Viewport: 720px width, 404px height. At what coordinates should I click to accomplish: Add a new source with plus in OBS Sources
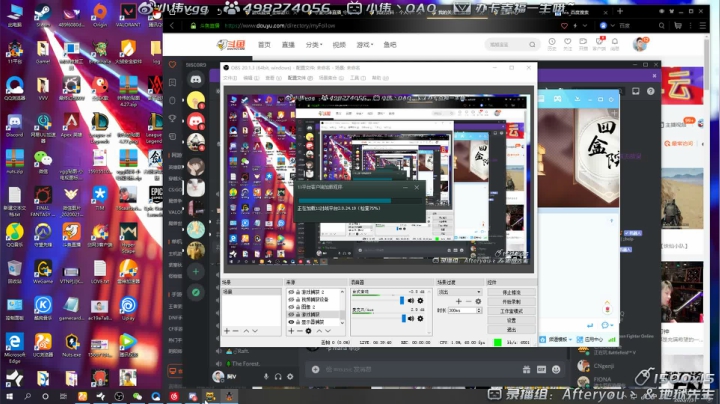coord(291,331)
